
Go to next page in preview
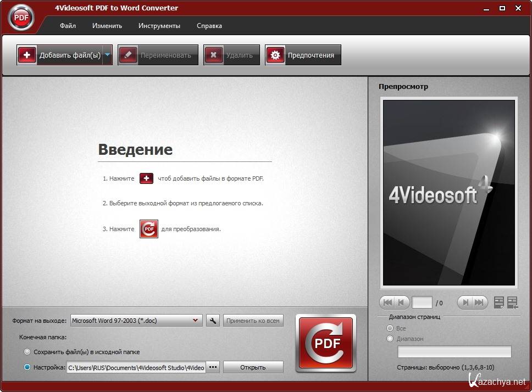click(x=465, y=303)
